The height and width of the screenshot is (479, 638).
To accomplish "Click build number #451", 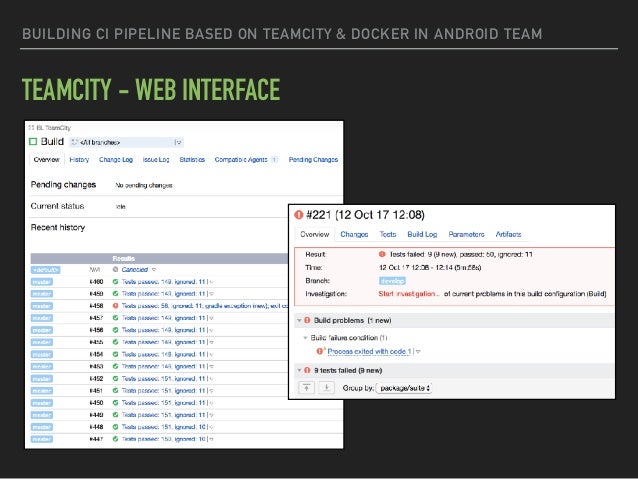I will [96, 391].
